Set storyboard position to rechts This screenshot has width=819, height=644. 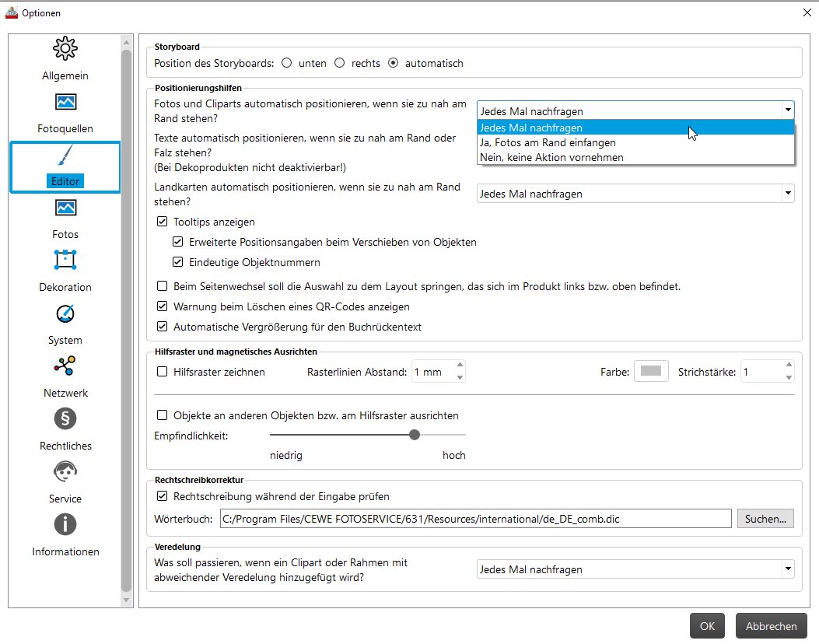pos(340,63)
